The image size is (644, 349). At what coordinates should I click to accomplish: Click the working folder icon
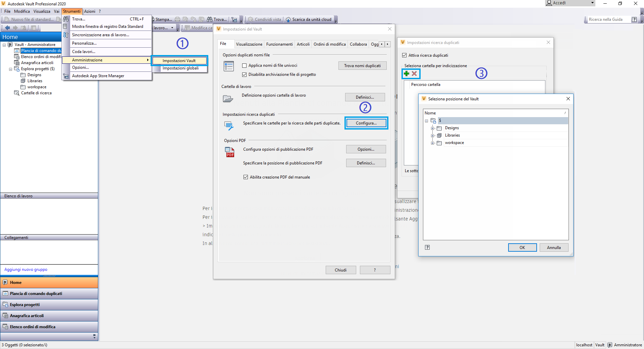(228, 98)
